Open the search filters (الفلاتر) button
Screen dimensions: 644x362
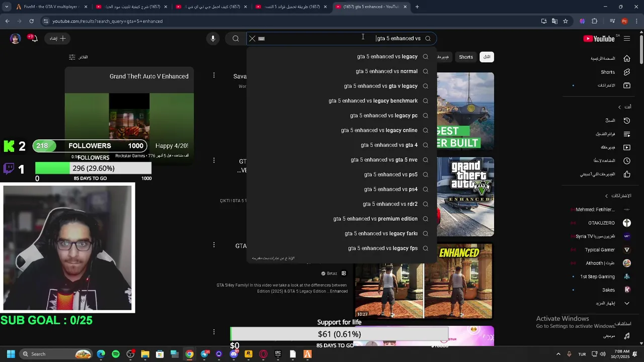(x=78, y=57)
